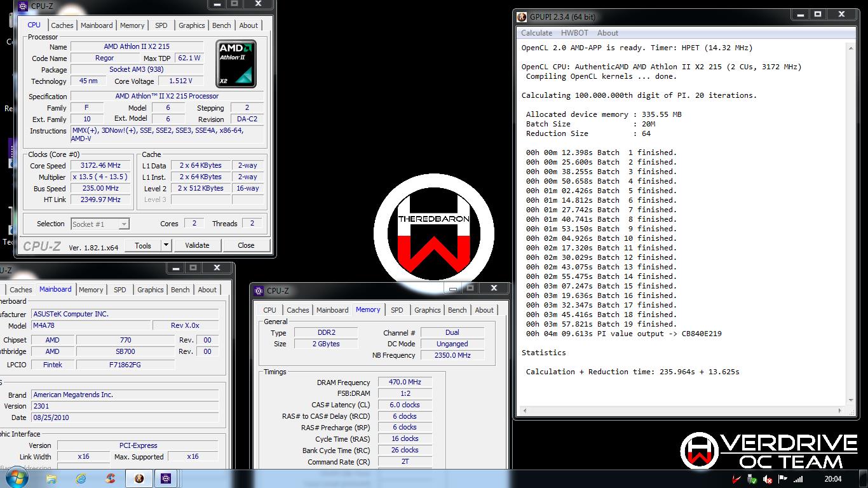Open Bench tab in top CPU-Z window

222,25
